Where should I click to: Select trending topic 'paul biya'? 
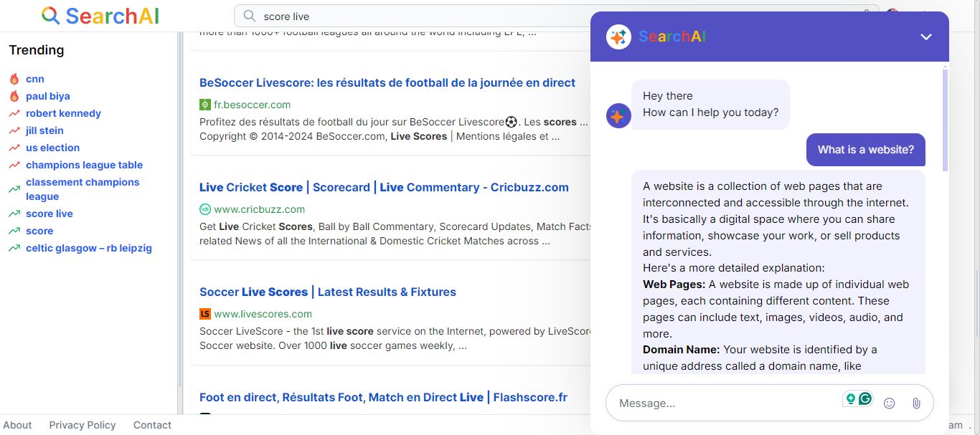click(48, 96)
